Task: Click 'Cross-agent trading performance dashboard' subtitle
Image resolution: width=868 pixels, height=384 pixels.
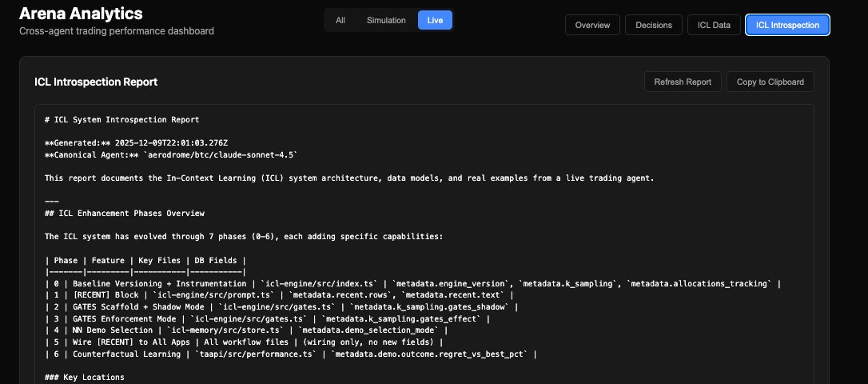Action: [116, 31]
